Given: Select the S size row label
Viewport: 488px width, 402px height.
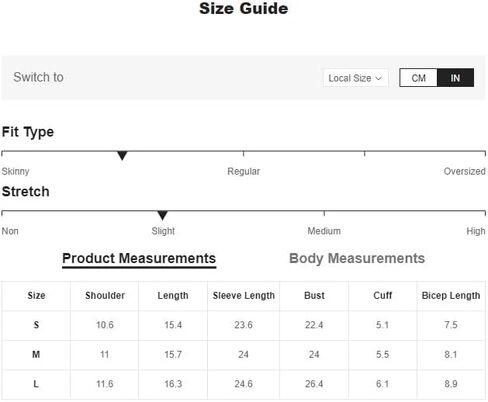Looking at the screenshot, I should (36, 325).
